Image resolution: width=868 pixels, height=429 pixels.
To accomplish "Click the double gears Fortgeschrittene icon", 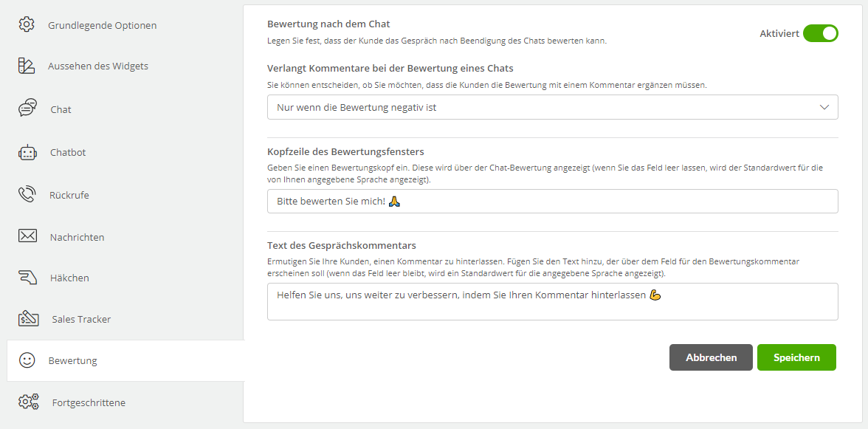I will pyautogui.click(x=29, y=402).
